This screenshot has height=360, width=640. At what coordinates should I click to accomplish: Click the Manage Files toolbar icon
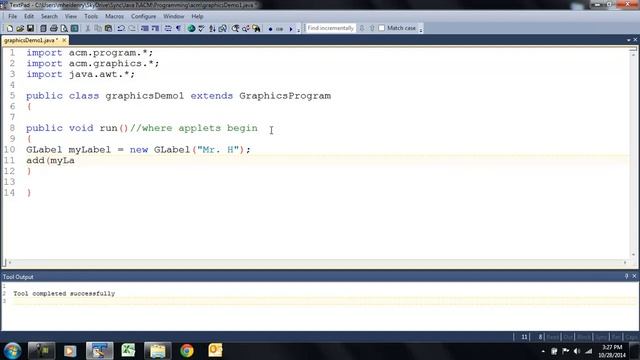tap(43, 29)
